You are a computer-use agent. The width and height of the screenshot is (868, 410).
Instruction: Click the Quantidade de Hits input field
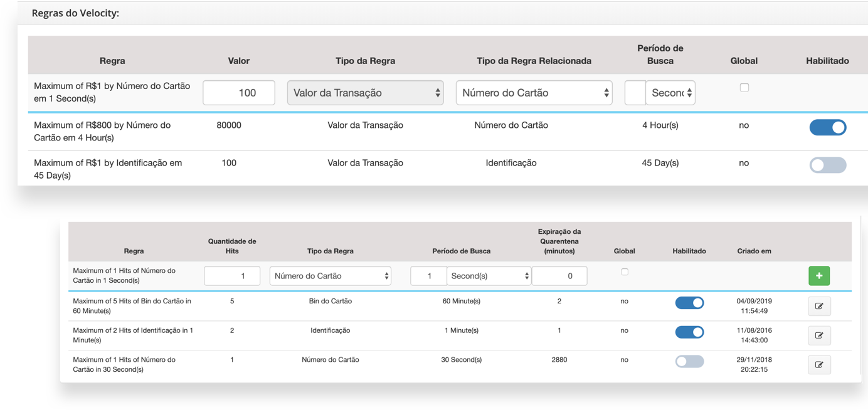coord(232,276)
